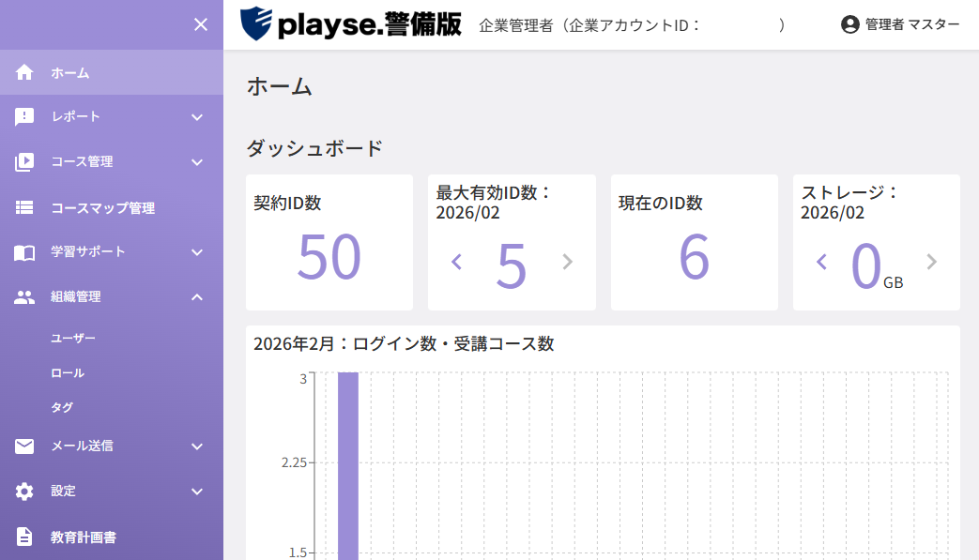The image size is (979, 560).
Task: Click the Mail envelope icon
Action: (x=24, y=446)
